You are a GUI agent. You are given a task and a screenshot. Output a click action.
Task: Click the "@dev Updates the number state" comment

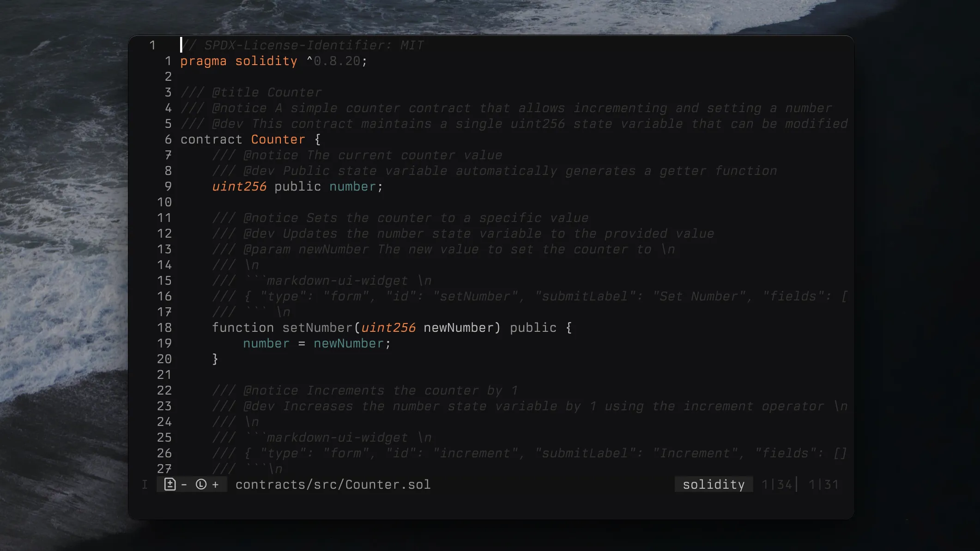coord(463,234)
